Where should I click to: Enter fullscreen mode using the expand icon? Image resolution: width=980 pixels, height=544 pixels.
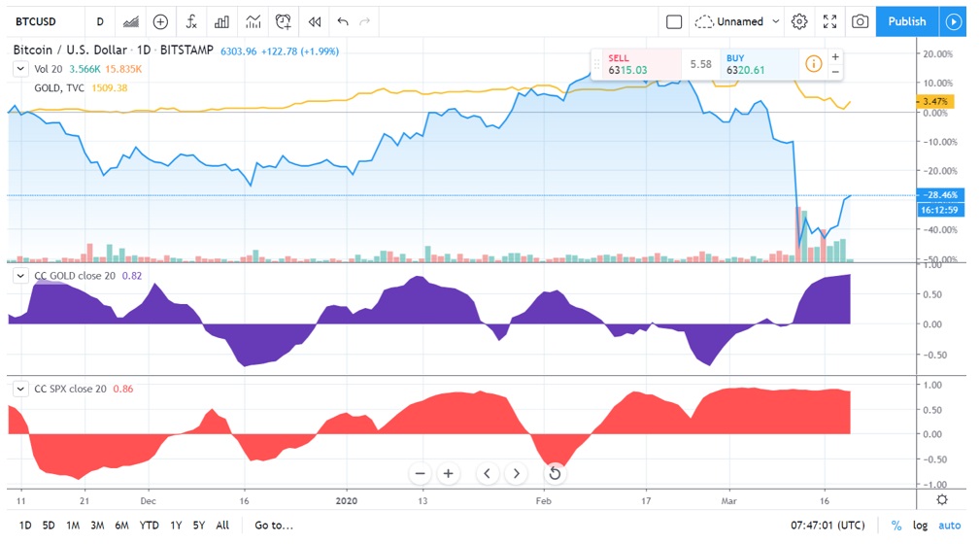pos(829,21)
